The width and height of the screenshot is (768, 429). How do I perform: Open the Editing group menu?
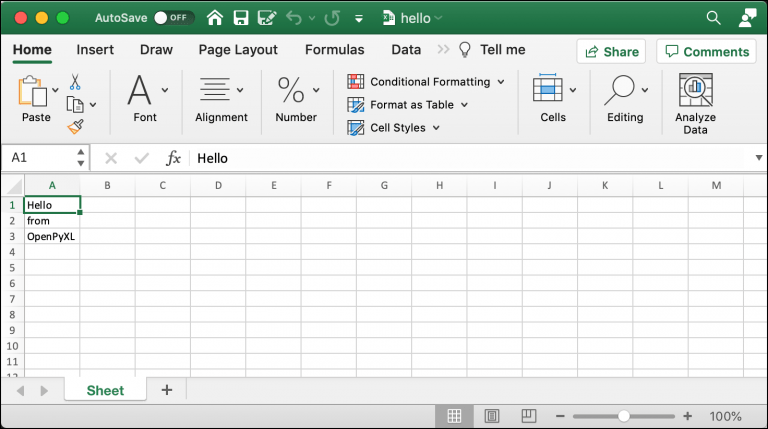(x=625, y=99)
